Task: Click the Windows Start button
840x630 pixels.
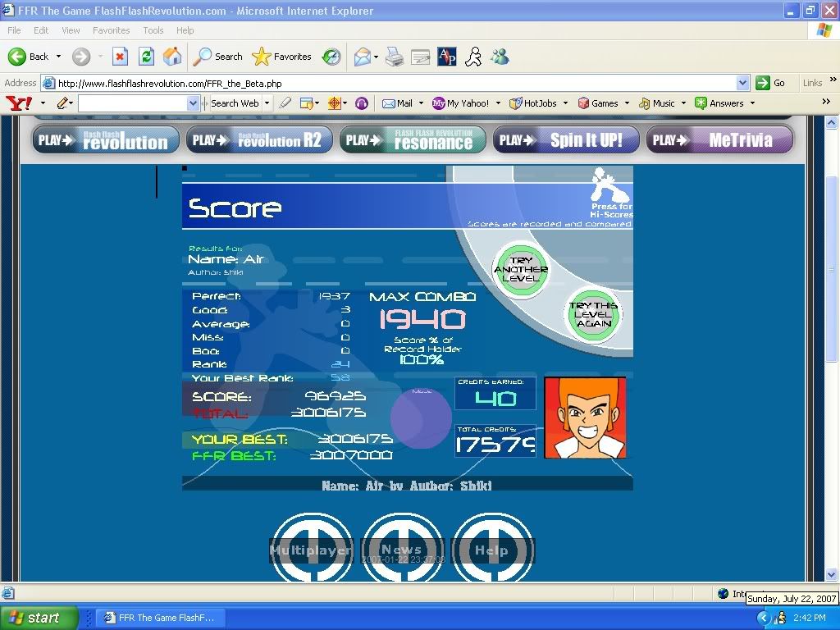Action: [x=39, y=618]
